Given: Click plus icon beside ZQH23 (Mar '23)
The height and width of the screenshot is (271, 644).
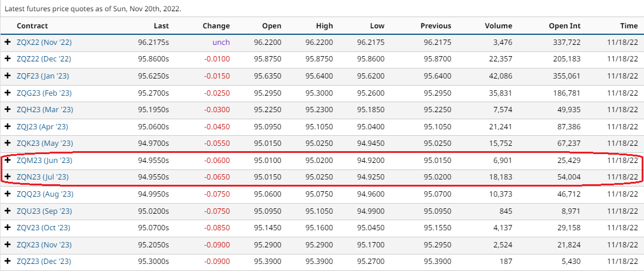Looking at the screenshot, I should (8, 110).
